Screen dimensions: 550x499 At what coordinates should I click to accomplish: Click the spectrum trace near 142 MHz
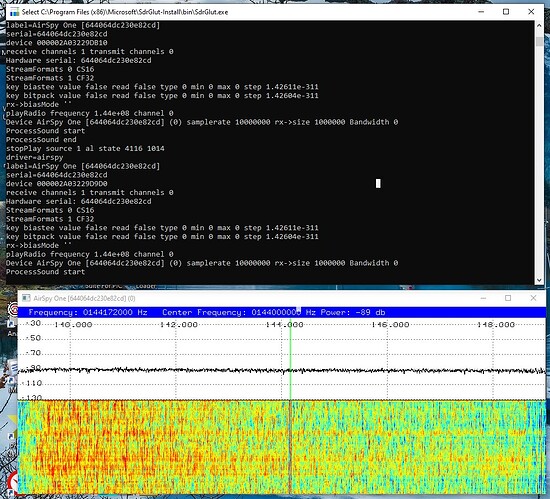tap(176, 370)
